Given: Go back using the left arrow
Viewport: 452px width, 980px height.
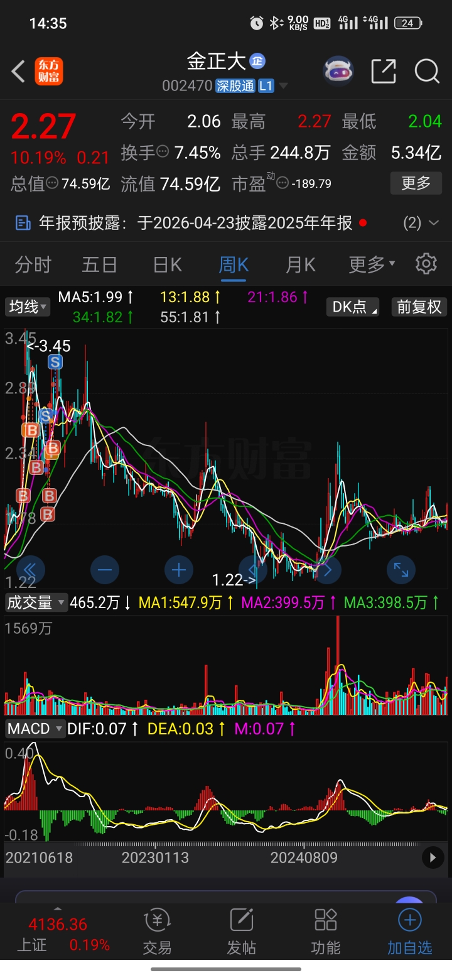Looking at the screenshot, I should point(18,72).
